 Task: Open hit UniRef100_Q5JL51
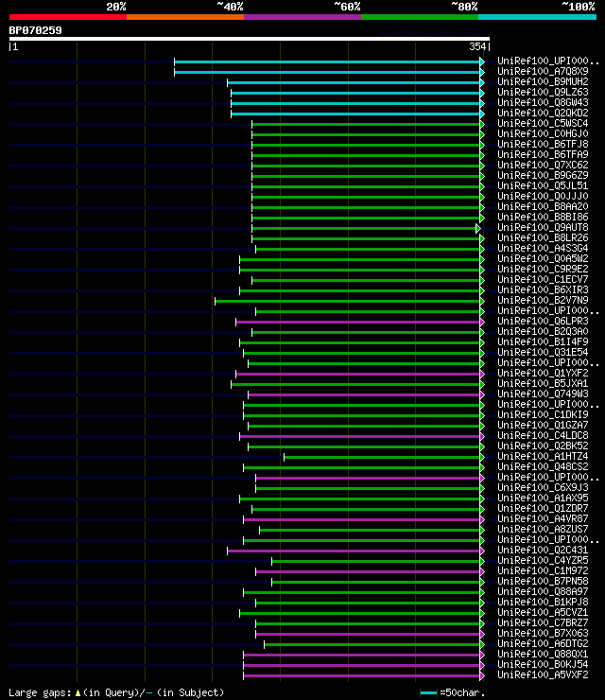tap(543, 185)
